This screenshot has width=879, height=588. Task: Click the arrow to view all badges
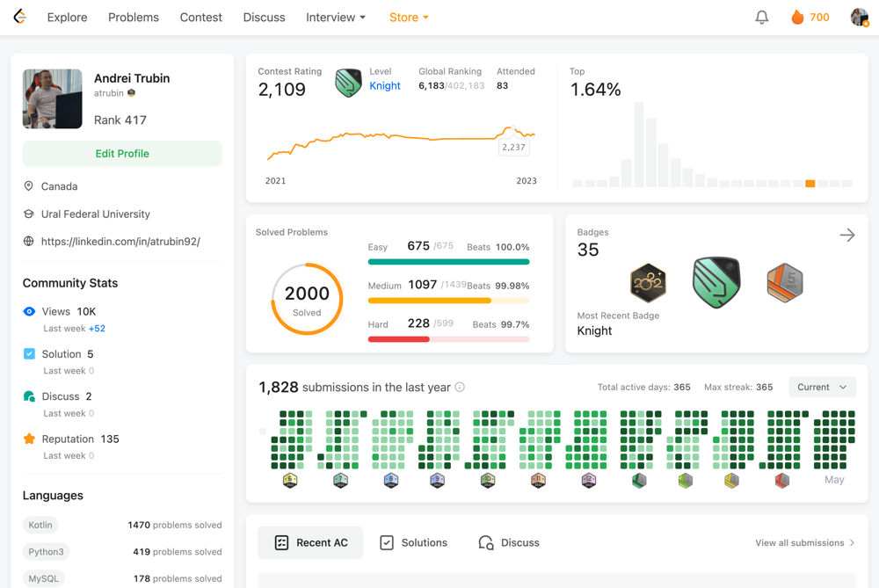pos(847,235)
